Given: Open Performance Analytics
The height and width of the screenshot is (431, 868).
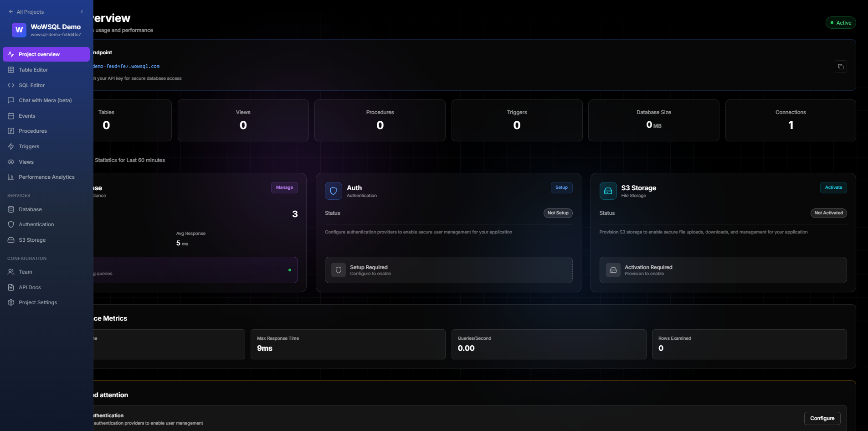Looking at the screenshot, I should click(46, 177).
